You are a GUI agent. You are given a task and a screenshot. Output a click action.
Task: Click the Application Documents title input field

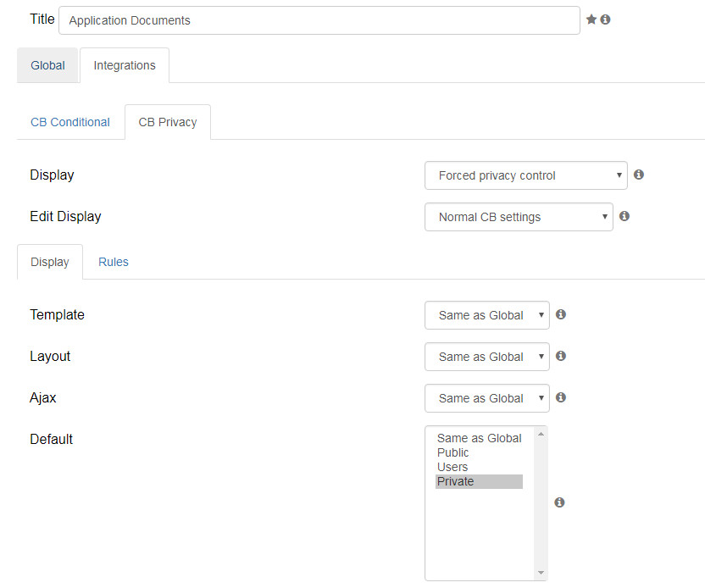319,20
